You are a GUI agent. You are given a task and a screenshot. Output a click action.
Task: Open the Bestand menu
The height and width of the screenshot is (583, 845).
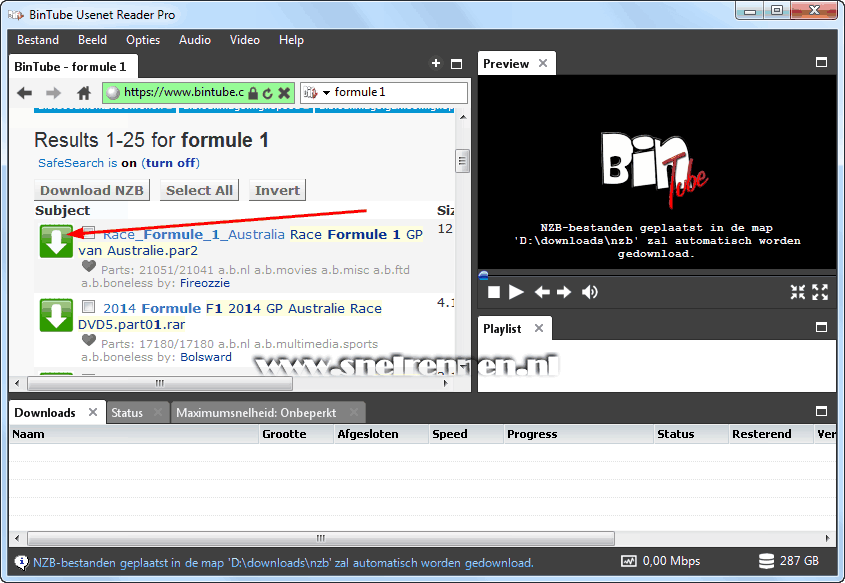tap(38, 40)
